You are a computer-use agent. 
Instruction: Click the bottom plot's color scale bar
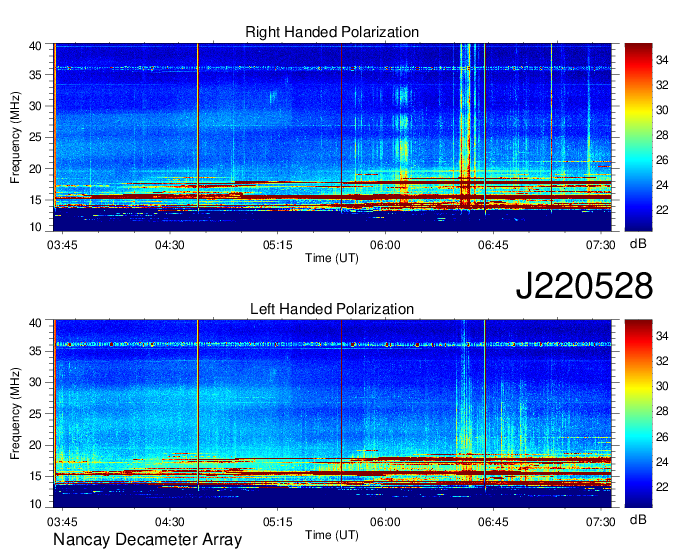pos(638,414)
